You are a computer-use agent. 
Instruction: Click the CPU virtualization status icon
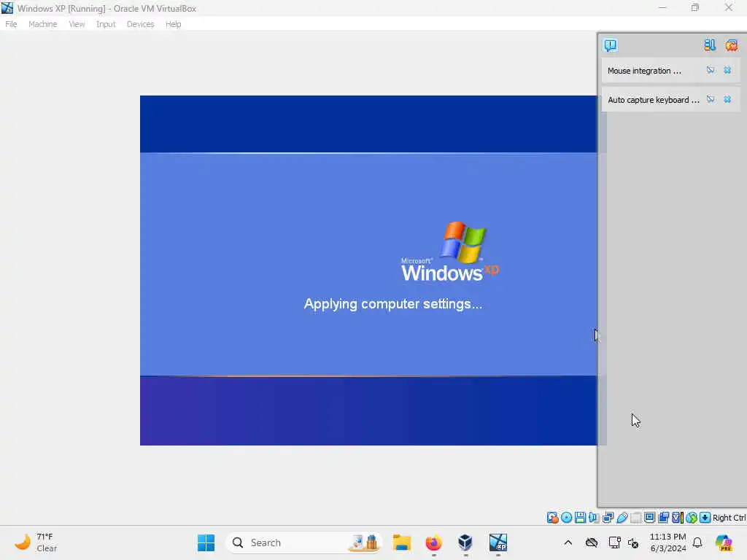pos(678,518)
